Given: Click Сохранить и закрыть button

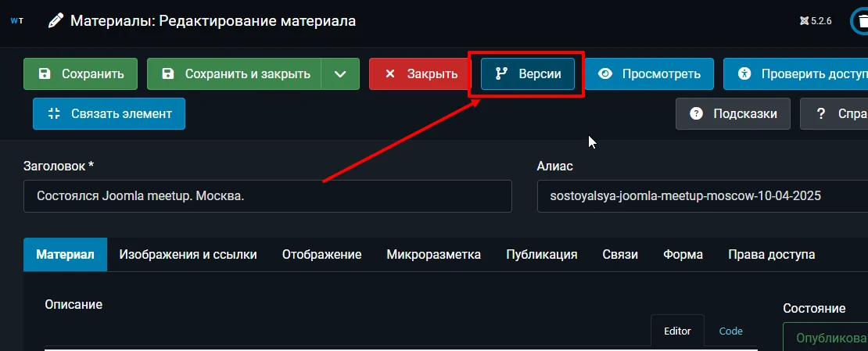Looking at the screenshot, I should (x=234, y=73).
